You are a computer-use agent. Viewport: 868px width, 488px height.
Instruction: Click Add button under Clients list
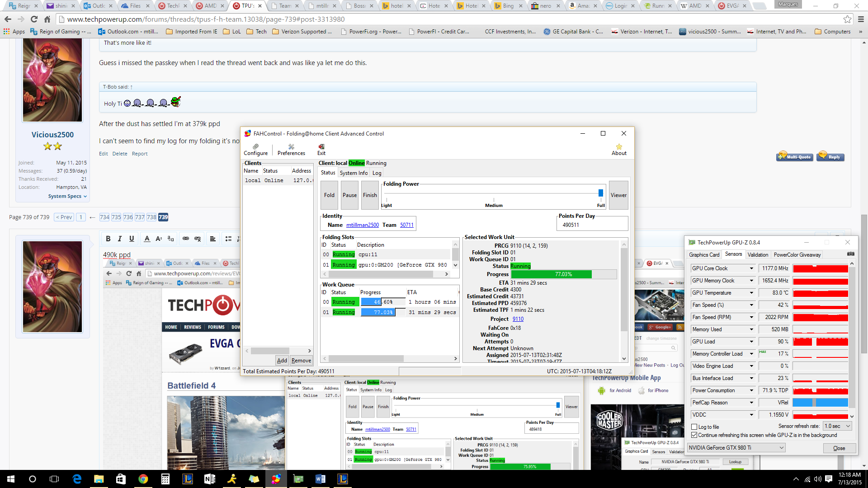pos(282,361)
